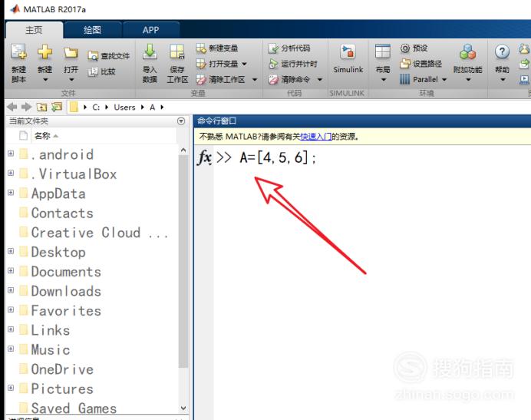Open the Add-Ons (附加功能) dropdown arrow
531x420 pixels.
click(468, 80)
